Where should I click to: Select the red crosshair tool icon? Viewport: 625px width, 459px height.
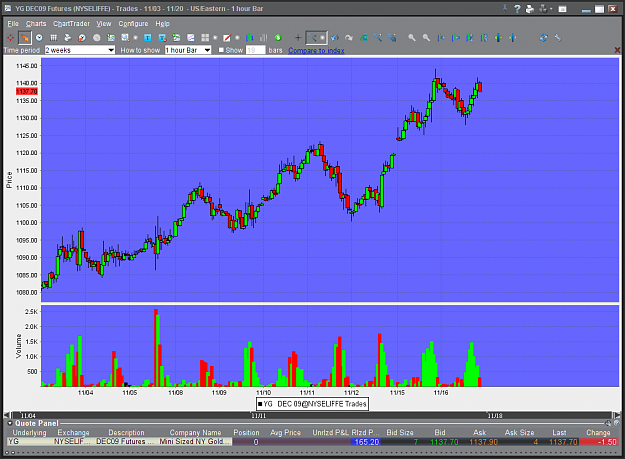point(10,37)
